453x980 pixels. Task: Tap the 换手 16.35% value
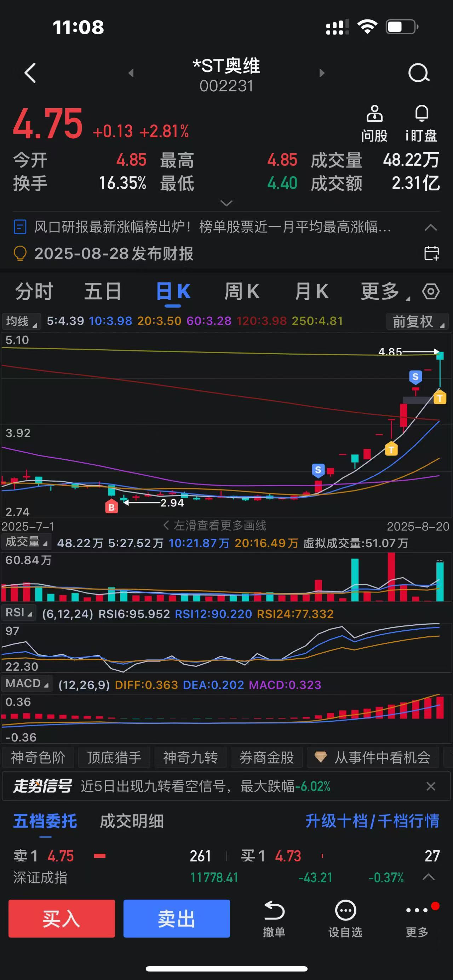(122, 183)
